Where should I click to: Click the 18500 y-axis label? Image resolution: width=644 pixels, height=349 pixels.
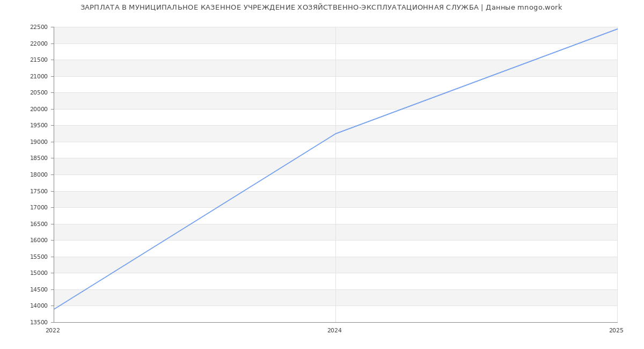click(39, 158)
